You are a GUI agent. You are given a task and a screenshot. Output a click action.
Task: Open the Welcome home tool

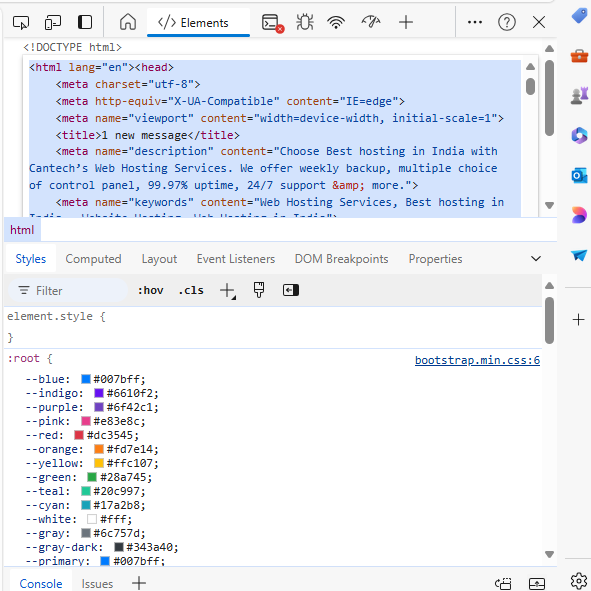pos(128,22)
